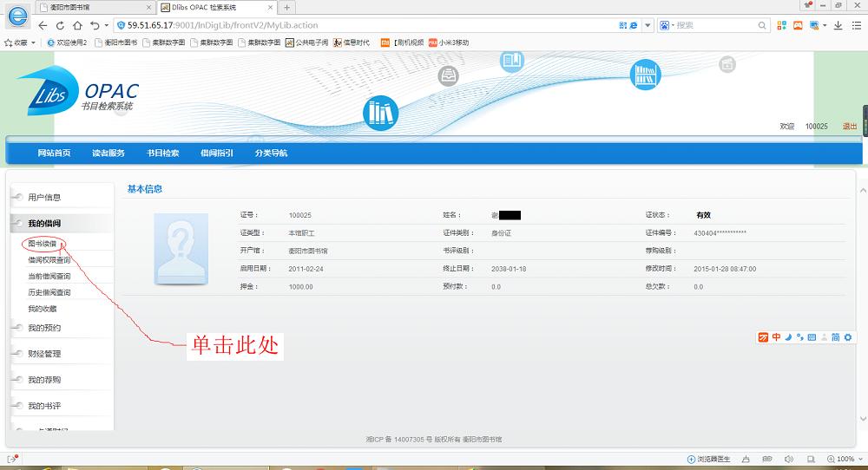The height and width of the screenshot is (470, 868).
Task: Expand the screenshot tool dropdown arrow
Action: [825, 25]
